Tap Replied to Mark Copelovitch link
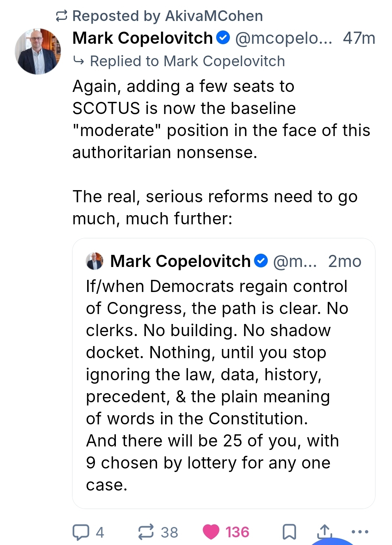The height and width of the screenshot is (545, 392). [187, 61]
